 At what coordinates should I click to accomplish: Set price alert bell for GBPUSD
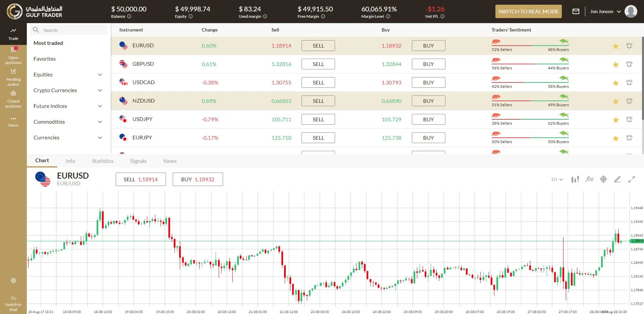point(629,64)
